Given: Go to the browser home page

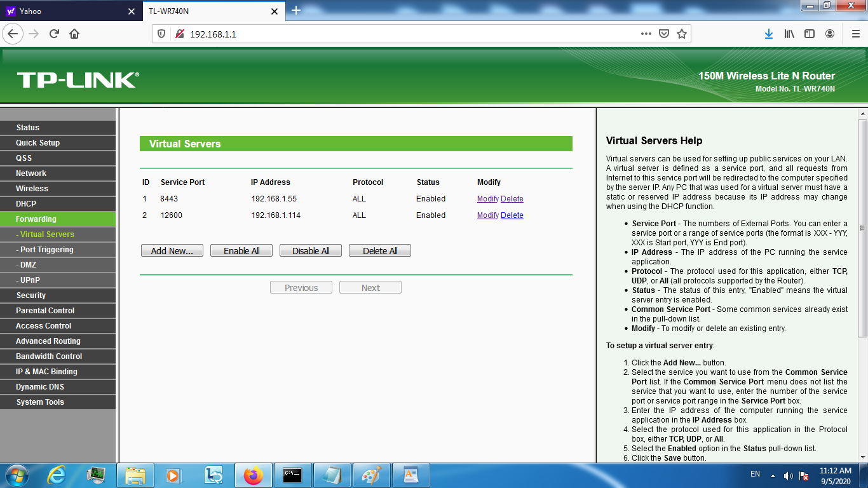Looking at the screenshot, I should 74,34.
